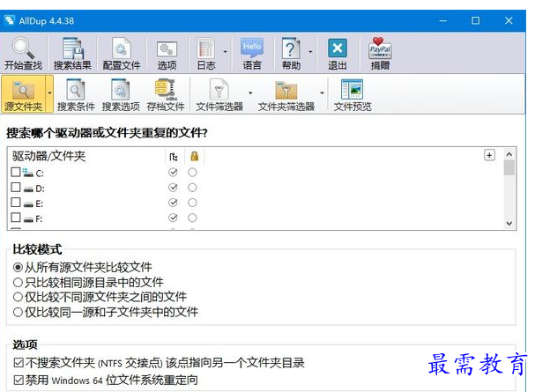Check the C: drive checkbox
This screenshot has height=392, width=535.
[16, 172]
